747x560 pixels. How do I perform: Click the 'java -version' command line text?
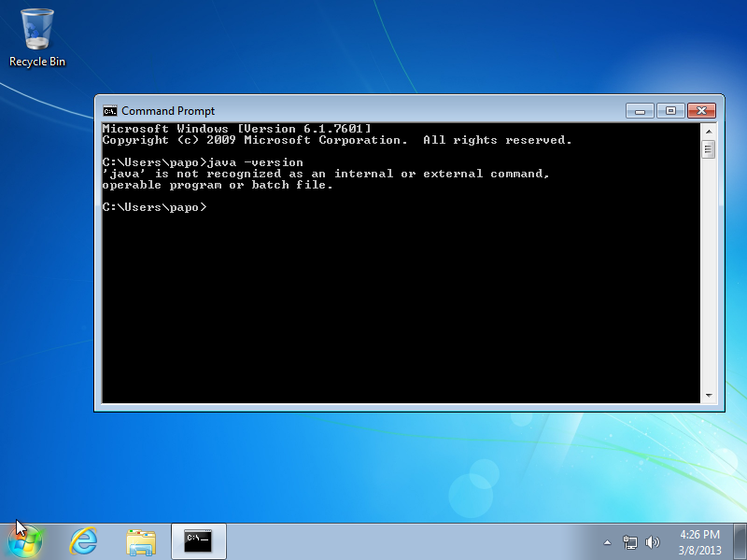pyautogui.click(x=255, y=162)
